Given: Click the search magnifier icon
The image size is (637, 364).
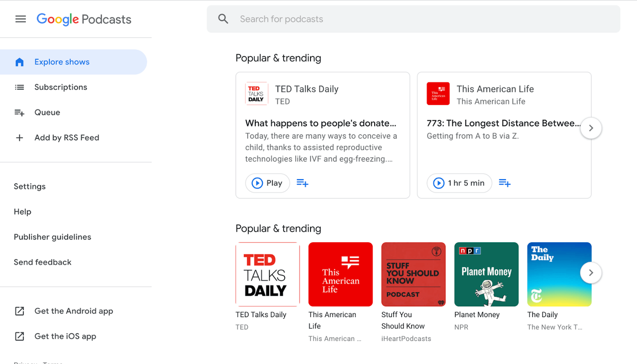Looking at the screenshot, I should [x=223, y=18].
